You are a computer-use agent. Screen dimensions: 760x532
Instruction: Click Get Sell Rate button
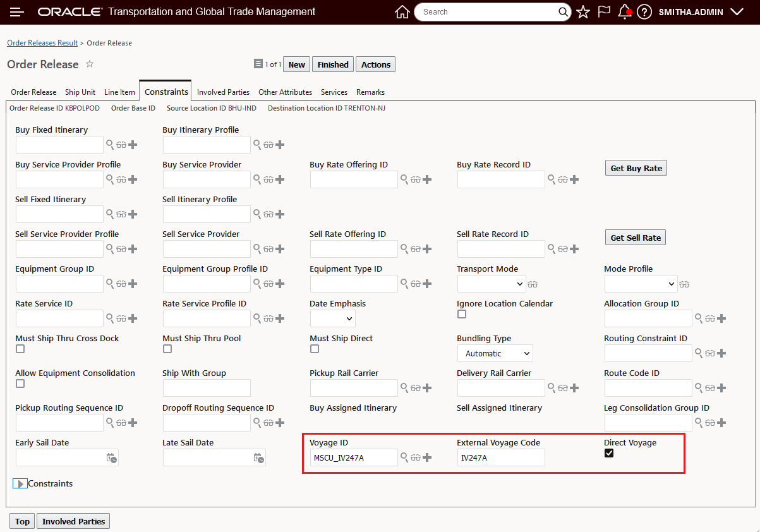636,238
